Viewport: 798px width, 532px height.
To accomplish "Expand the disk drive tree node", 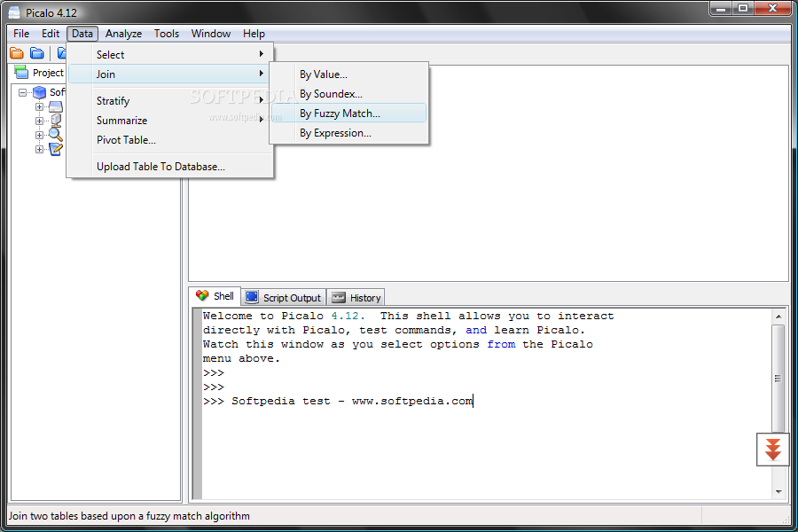I will pos(39,107).
